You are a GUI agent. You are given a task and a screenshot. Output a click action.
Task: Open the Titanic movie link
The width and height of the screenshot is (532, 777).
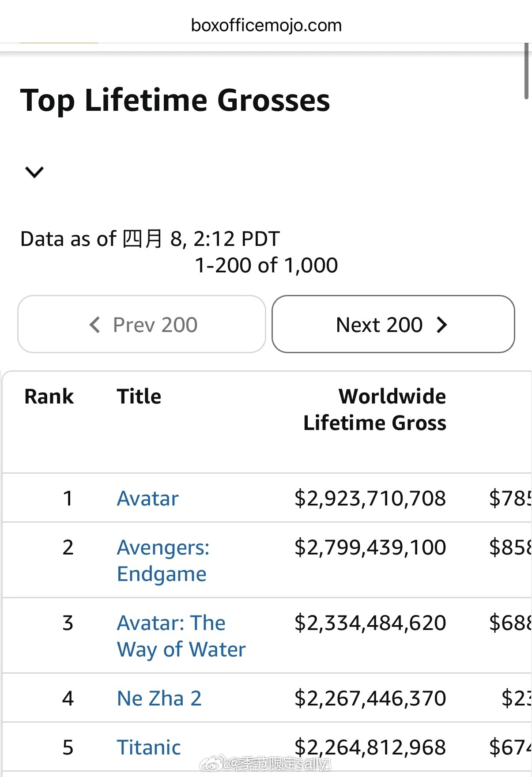(x=149, y=747)
